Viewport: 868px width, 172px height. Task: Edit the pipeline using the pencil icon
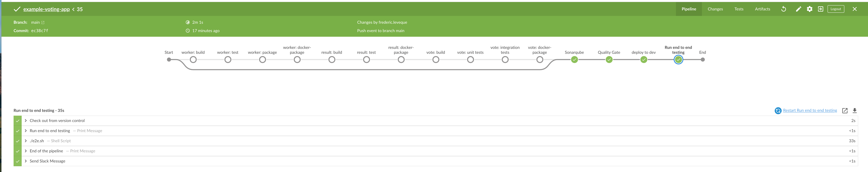798,9
